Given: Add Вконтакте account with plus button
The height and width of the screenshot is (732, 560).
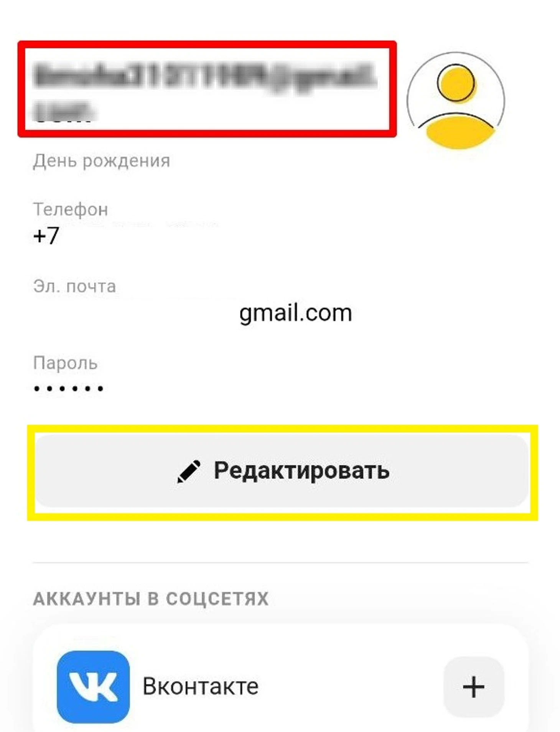Looking at the screenshot, I should pos(474,687).
